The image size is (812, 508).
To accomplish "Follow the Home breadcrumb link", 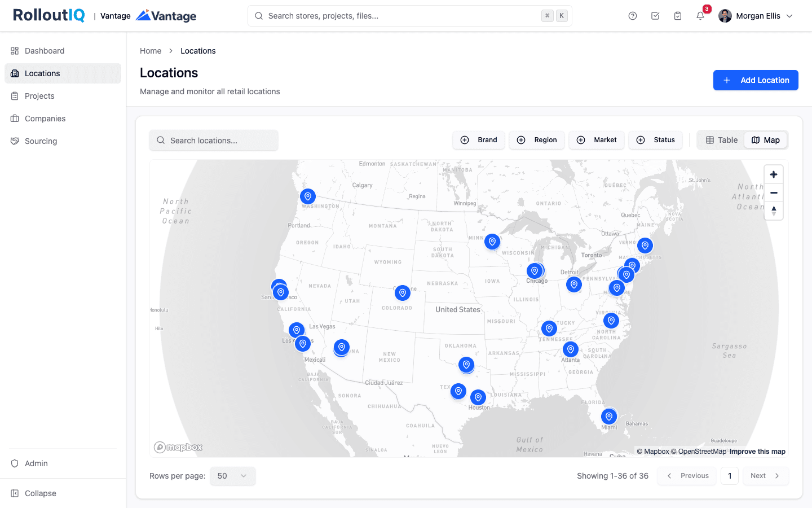I will click(151, 51).
